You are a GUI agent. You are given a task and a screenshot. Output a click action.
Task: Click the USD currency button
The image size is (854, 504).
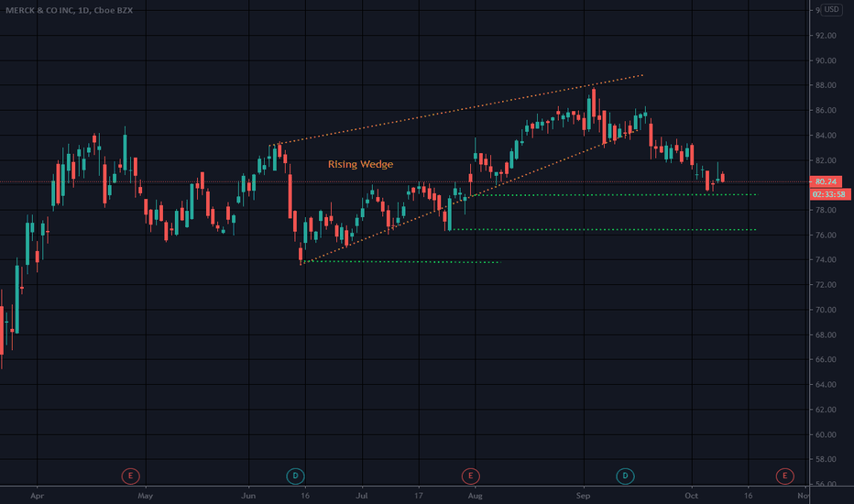[831, 9]
